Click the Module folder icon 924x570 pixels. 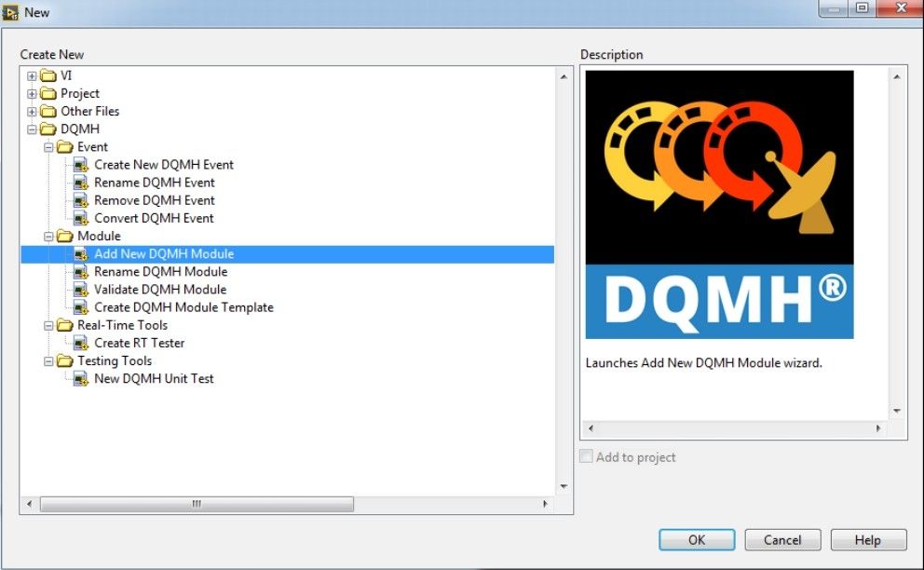(x=65, y=237)
